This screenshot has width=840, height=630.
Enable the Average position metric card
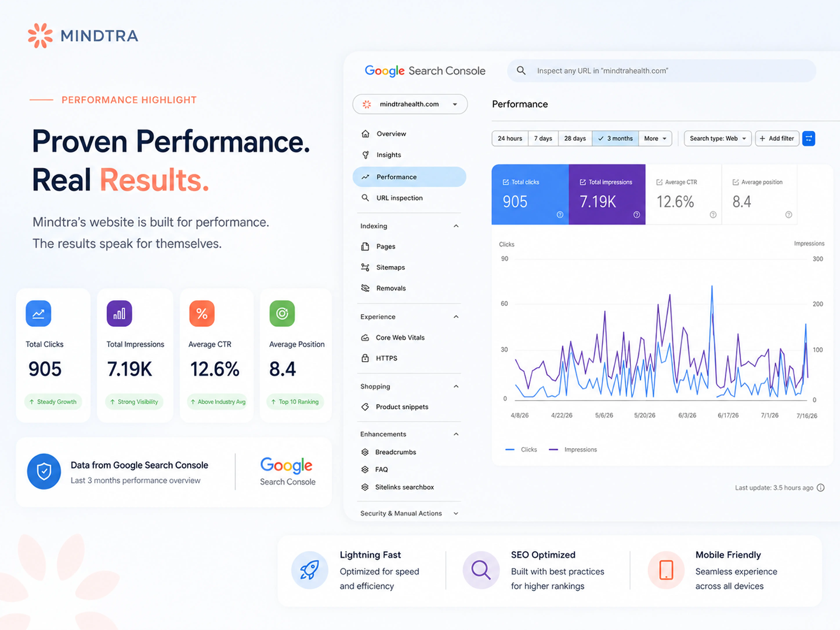(760, 194)
